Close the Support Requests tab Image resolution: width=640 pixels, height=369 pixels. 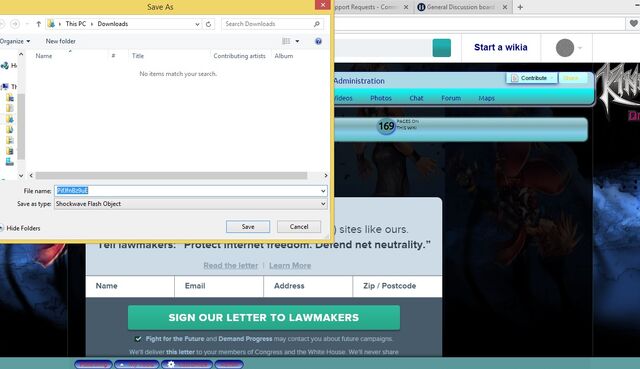(x=406, y=7)
